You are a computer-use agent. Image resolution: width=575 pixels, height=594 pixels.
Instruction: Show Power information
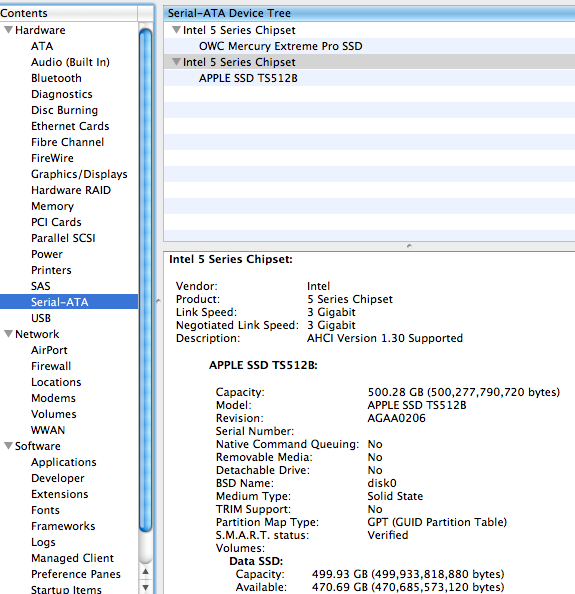[47, 254]
